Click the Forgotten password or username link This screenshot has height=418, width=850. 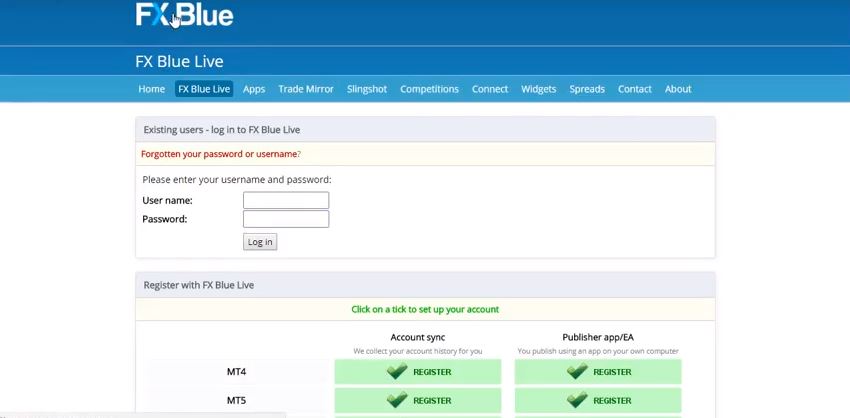tap(219, 154)
